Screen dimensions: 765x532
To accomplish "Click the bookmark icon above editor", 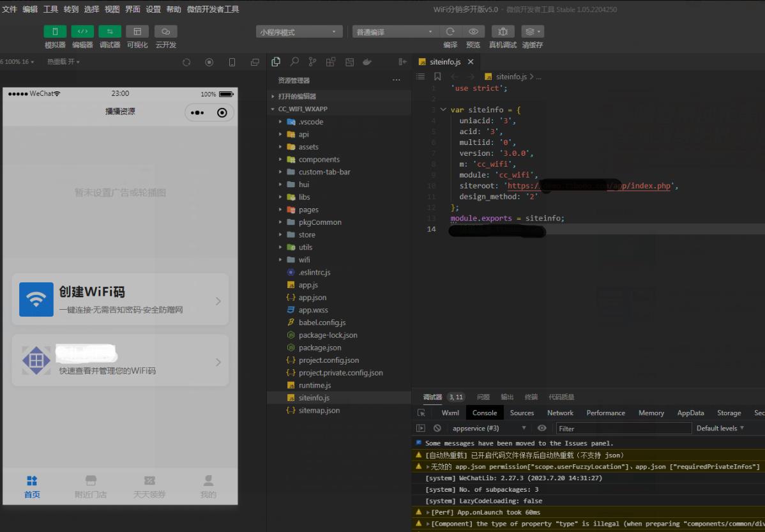I will (x=437, y=77).
